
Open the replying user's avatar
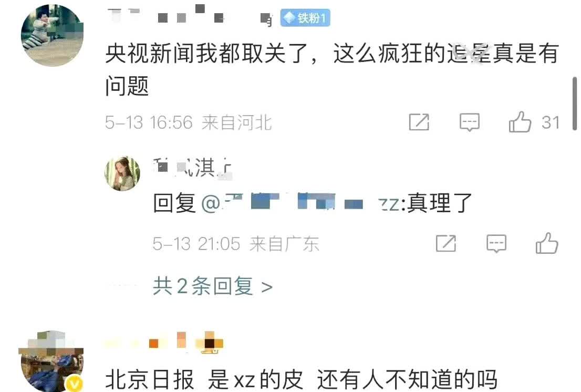(122, 173)
